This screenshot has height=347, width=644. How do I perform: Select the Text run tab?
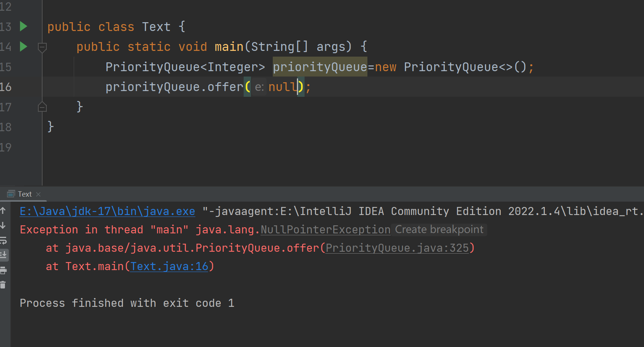tap(25, 194)
